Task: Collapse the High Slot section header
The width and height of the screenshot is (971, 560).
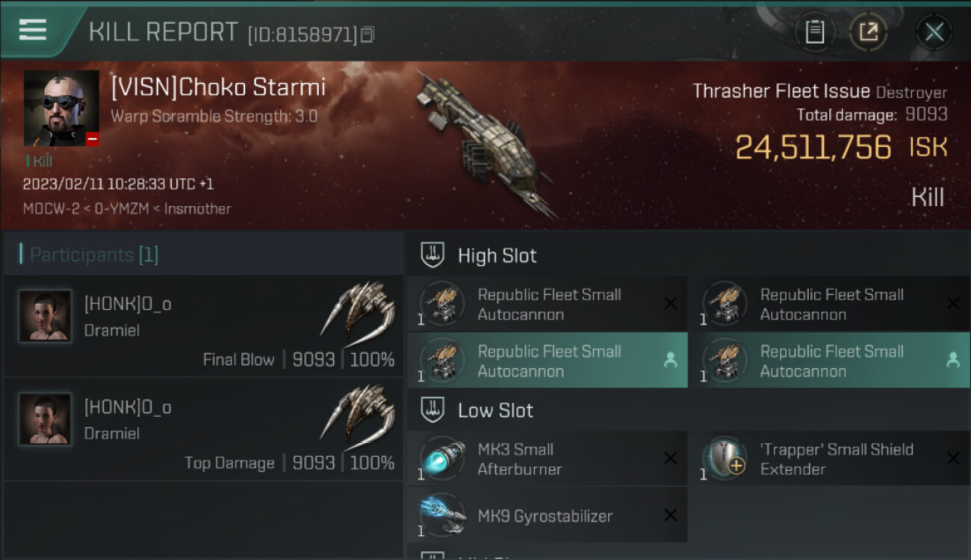Action: 497,255
